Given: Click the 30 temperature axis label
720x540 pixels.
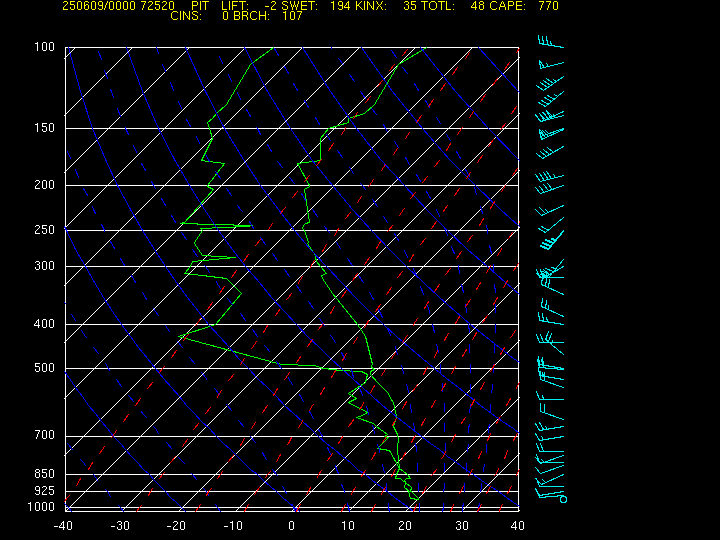Looking at the screenshot, I should (461, 526).
